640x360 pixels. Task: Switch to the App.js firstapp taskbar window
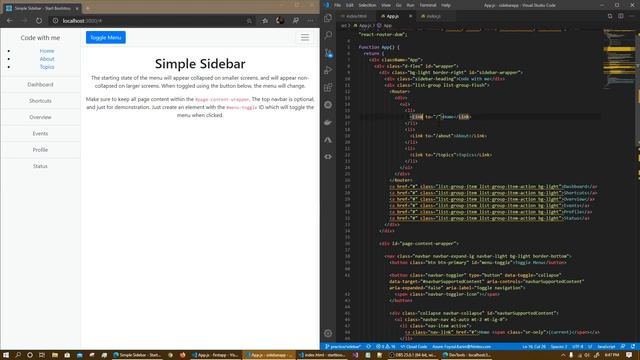pyautogui.click(x=215, y=355)
